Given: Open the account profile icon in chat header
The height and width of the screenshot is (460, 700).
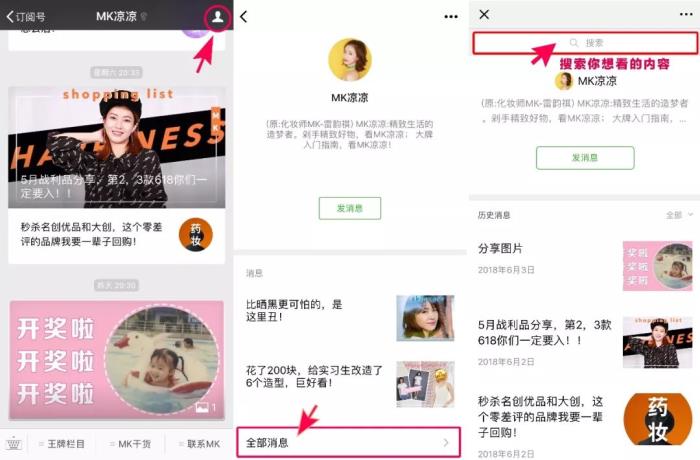Looking at the screenshot, I should tap(217, 17).
